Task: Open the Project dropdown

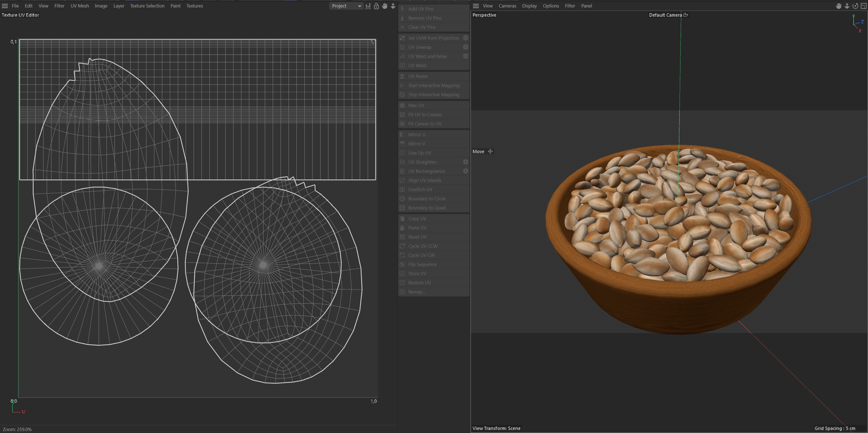Action: tap(346, 6)
